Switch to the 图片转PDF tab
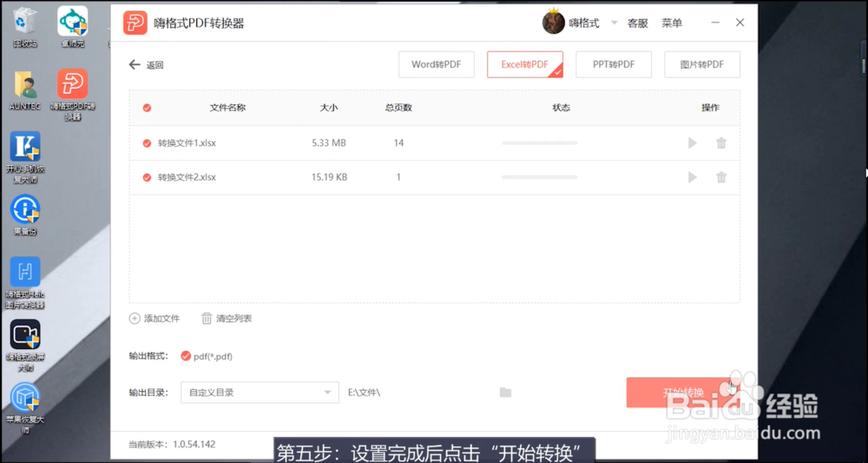The width and height of the screenshot is (868, 463). point(702,64)
